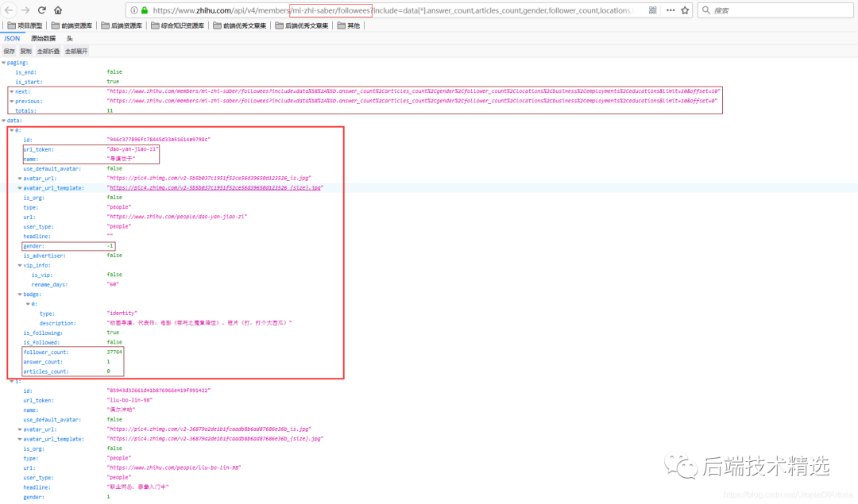This screenshot has width=858, height=504.
Task: Select url_token value "dao-yan-jiao-zi"
Action: [133, 148]
